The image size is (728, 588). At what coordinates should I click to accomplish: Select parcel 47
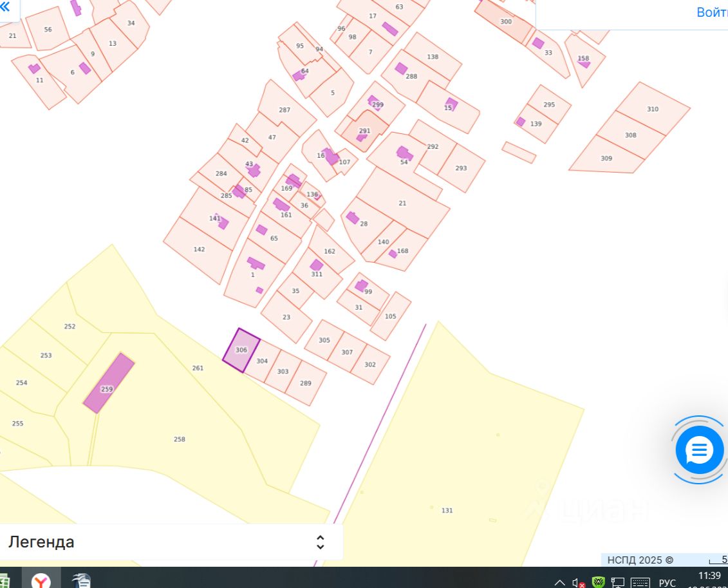[272, 137]
